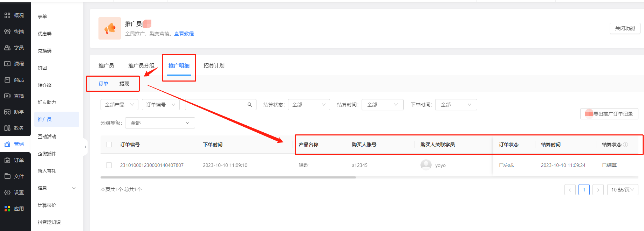Viewport: 644px width, 231px height.
Task: Open the 直播 live sidebar icon
Action: pos(7,96)
